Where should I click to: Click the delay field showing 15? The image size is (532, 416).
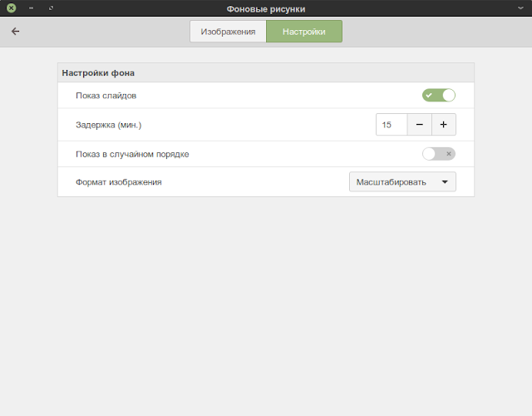point(392,125)
